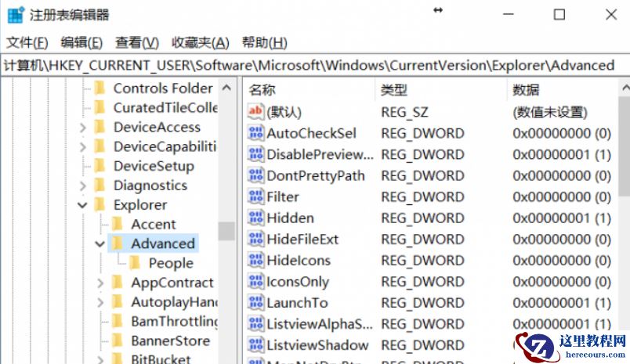Click the data cell of DontPrettyPath
The height and width of the screenshot is (364, 630).
(x=562, y=175)
